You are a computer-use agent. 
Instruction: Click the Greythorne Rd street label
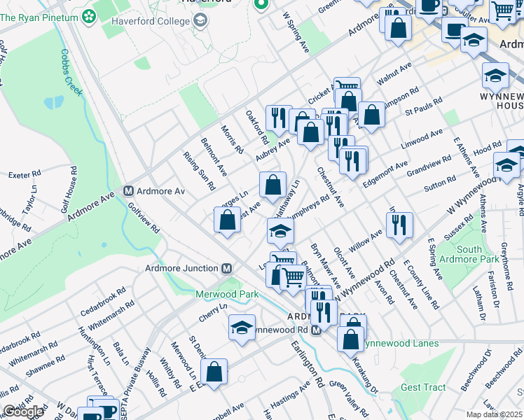point(507,266)
